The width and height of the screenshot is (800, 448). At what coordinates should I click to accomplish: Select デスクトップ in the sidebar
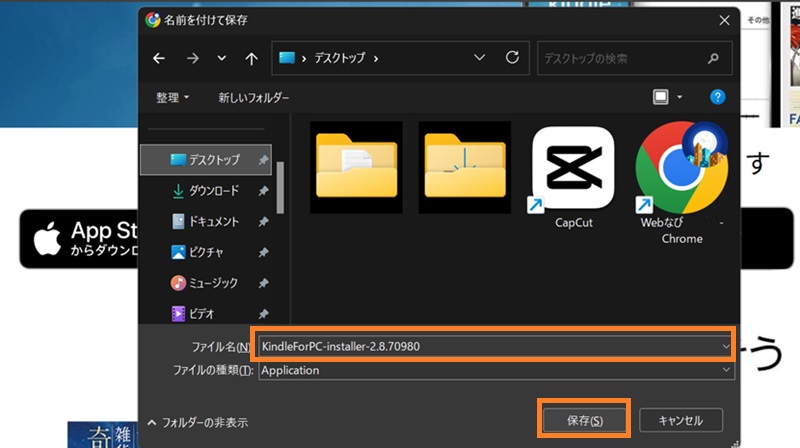point(206,160)
